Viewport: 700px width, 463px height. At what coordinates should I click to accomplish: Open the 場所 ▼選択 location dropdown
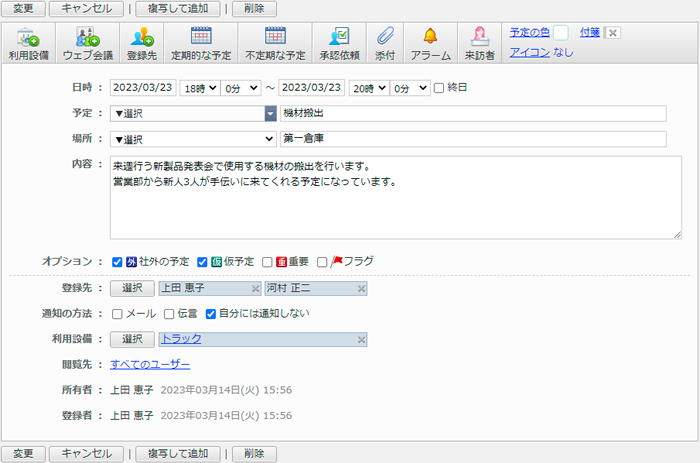click(x=194, y=139)
